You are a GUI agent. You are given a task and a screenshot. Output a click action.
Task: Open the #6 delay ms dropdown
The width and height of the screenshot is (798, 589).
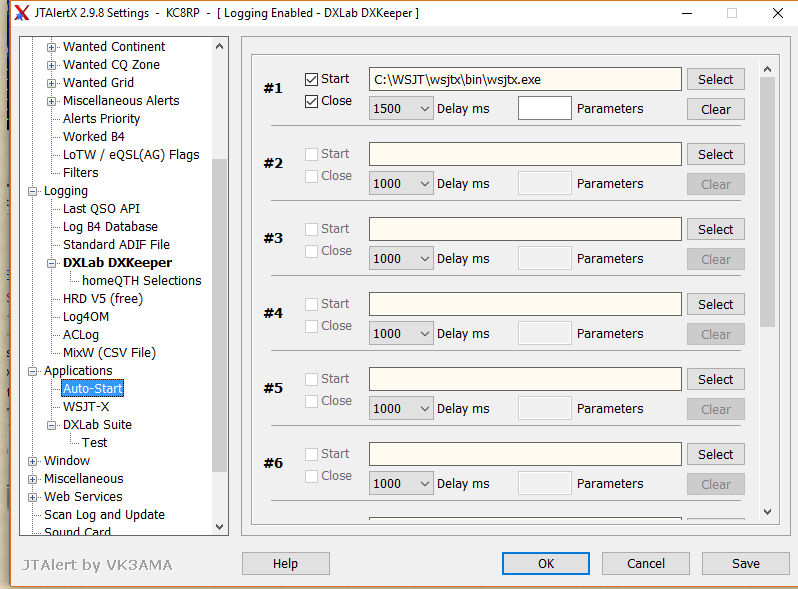pos(401,484)
